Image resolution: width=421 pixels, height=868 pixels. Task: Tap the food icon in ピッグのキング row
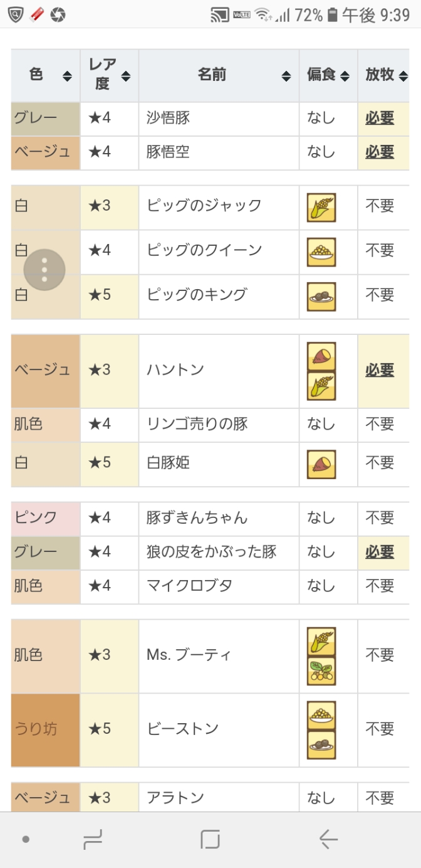[321, 297]
